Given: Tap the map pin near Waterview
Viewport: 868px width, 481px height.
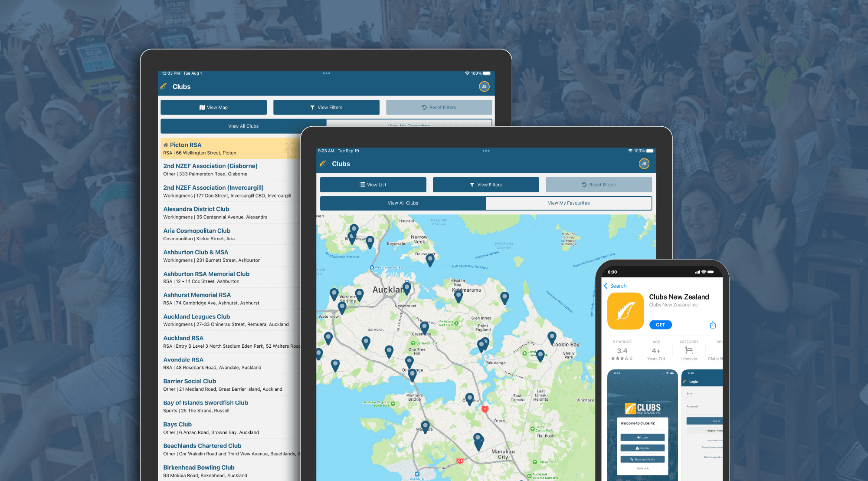Looking at the screenshot, I should (x=342, y=308).
